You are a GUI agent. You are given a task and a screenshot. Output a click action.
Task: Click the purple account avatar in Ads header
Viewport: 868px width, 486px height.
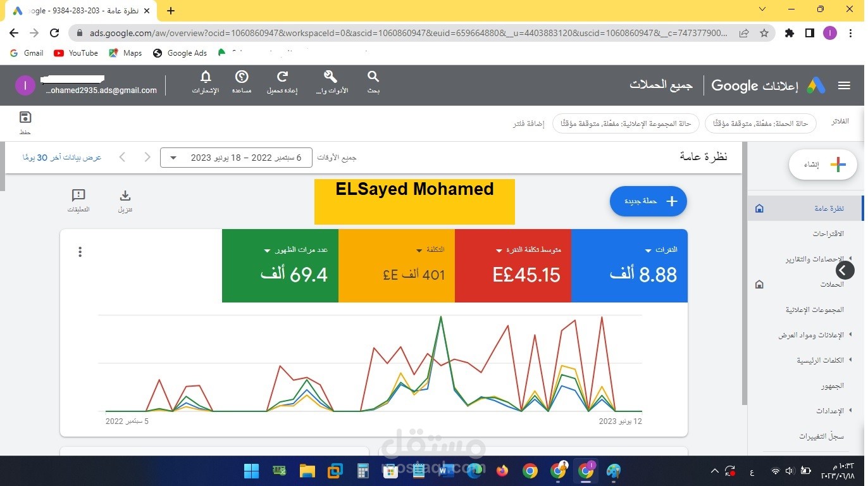tap(25, 85)
